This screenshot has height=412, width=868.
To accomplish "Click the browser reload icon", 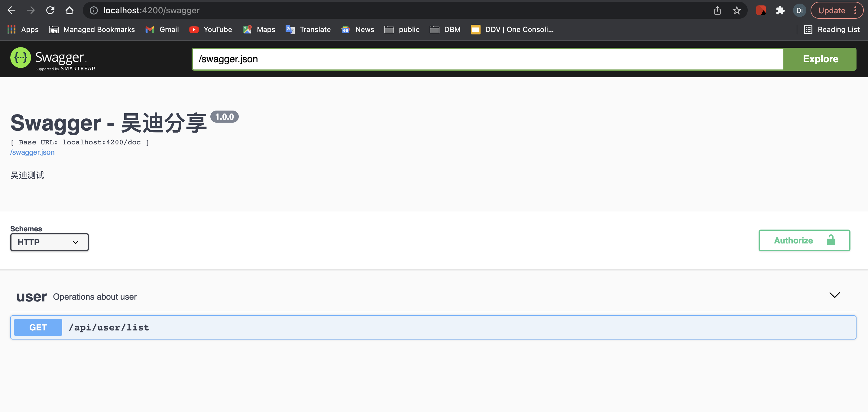I will click(50, 11).
